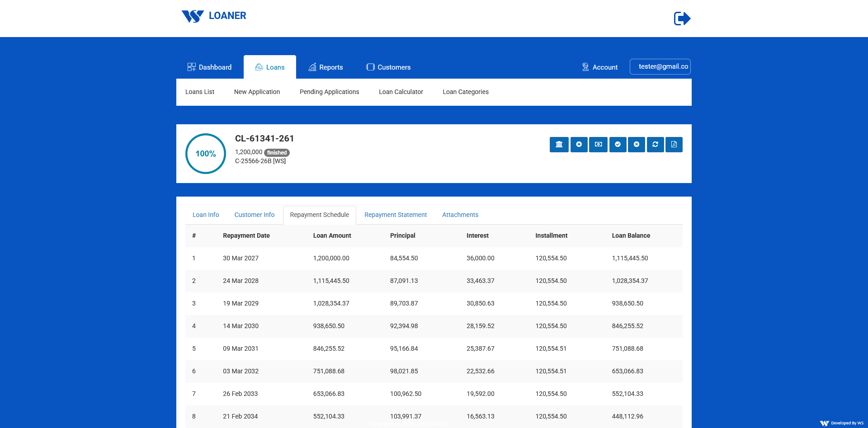
Task: Switch to the Loan Info tab
Action: point(206,215)
